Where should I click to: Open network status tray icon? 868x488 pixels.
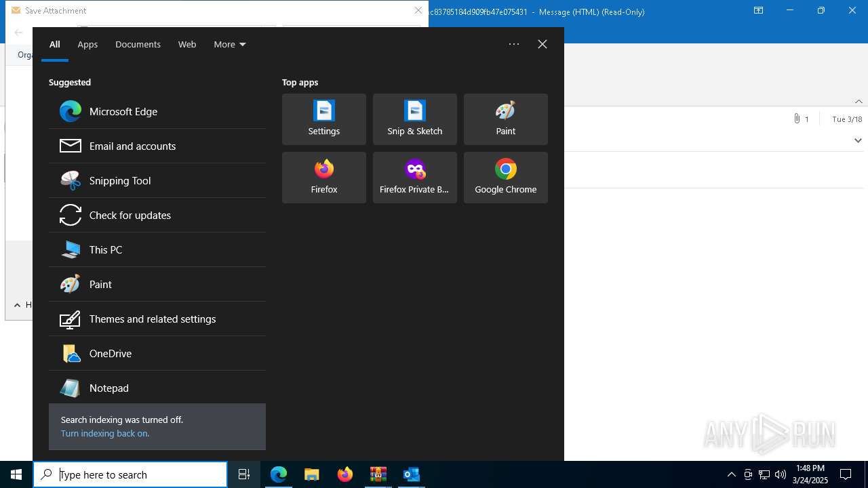tap(764, 474)
